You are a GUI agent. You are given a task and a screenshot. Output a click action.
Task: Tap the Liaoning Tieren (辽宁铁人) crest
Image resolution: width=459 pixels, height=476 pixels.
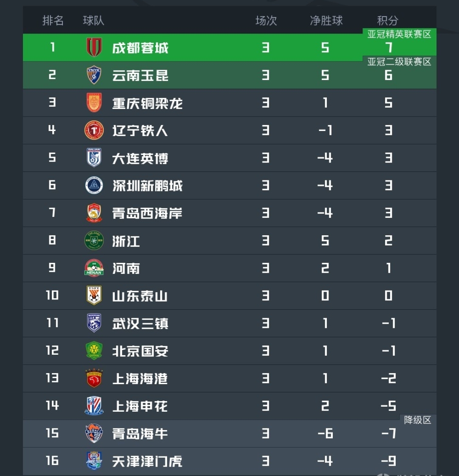click(x=94, y=130)
